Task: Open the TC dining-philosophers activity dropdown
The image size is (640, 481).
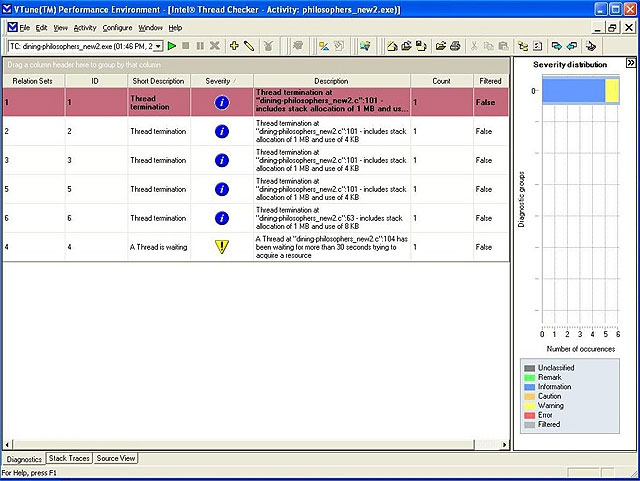Action: 159,46
